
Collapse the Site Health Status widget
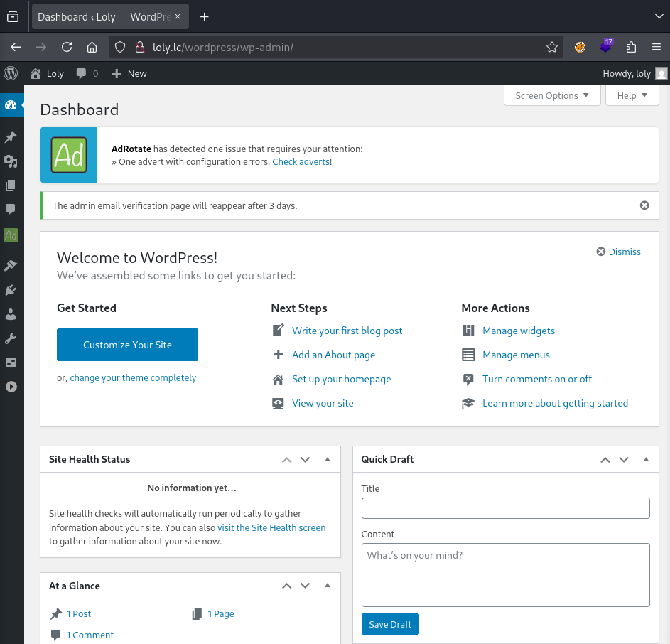pos(328,459)
